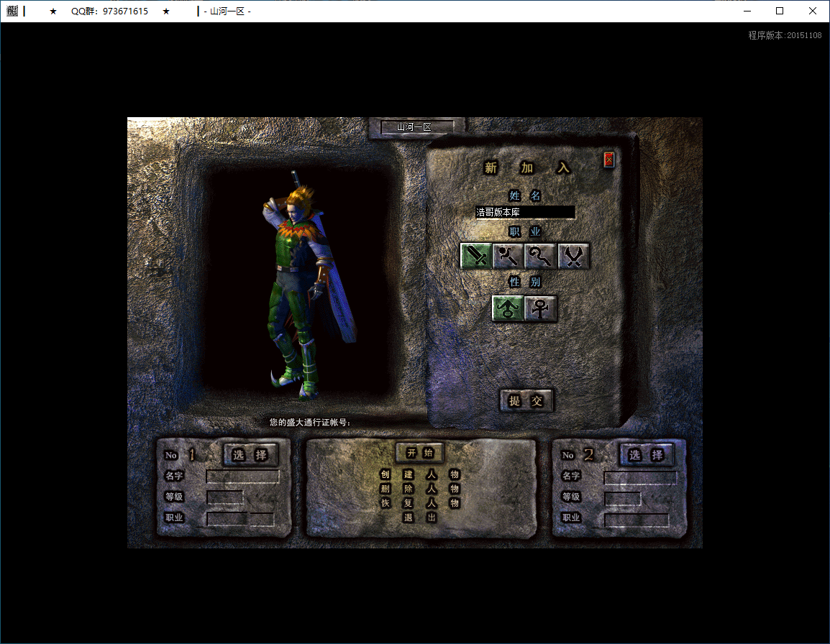The image size is (830, 644).
Task: Select 删除人物 delete character option
Action: 420,489
